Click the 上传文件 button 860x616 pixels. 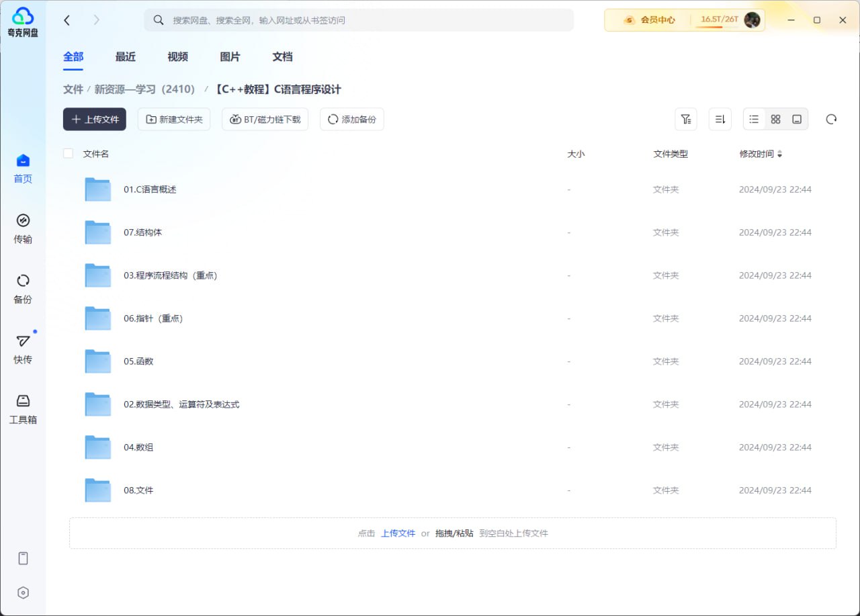(95, 119)
